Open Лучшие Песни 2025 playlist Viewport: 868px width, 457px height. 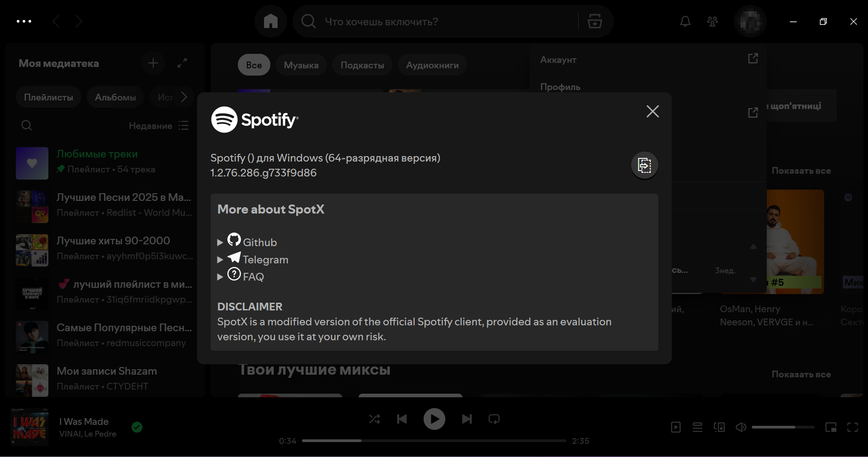tap(104, 207)
